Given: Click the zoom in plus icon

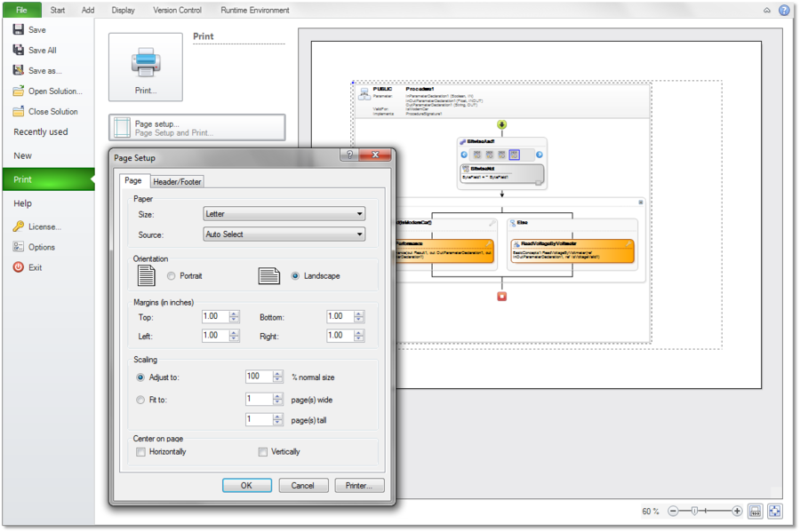Looking at the screenshot, I should click(737, 512).
